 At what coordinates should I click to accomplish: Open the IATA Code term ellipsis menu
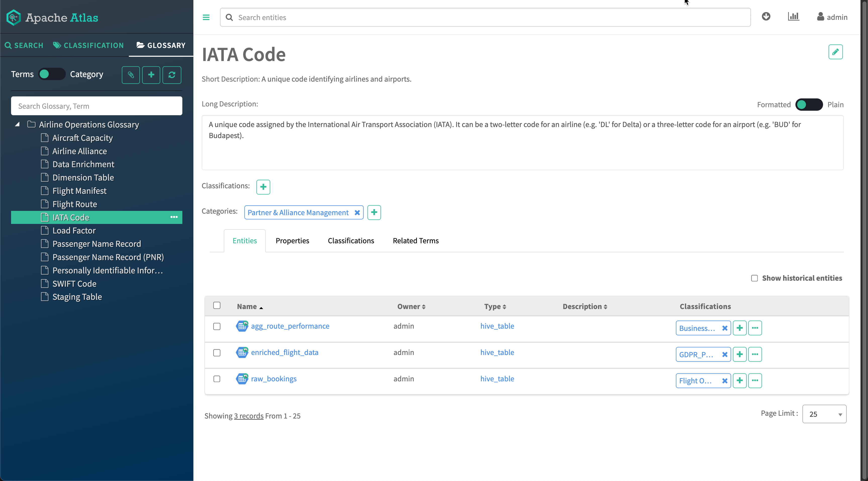[174, 217]
